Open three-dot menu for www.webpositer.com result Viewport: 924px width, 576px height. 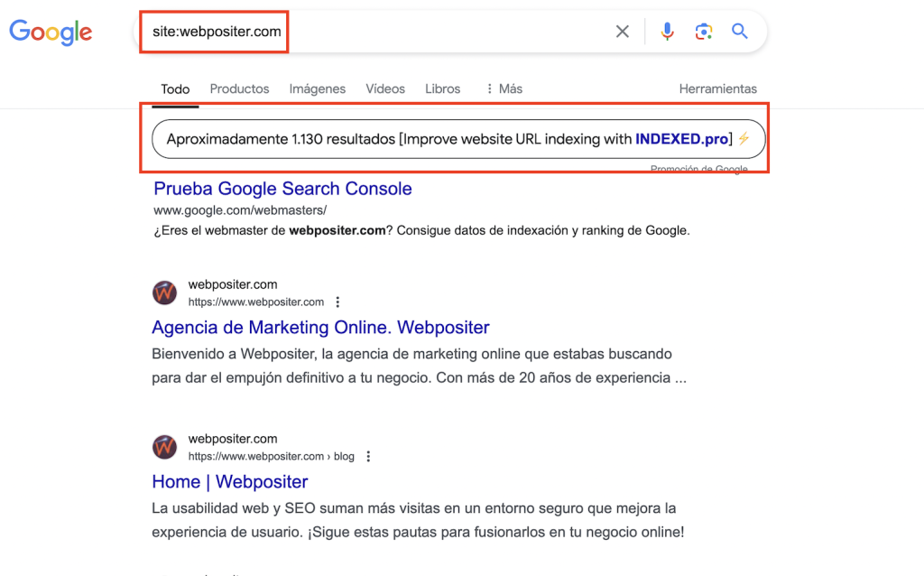338,302
